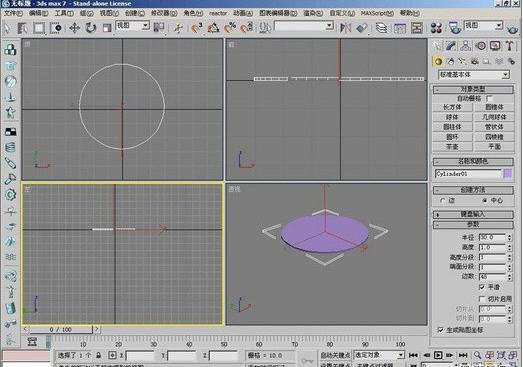Screen dimensions: 523x367
Task: Select the Shapes category icon
Action: click(451, 61)
